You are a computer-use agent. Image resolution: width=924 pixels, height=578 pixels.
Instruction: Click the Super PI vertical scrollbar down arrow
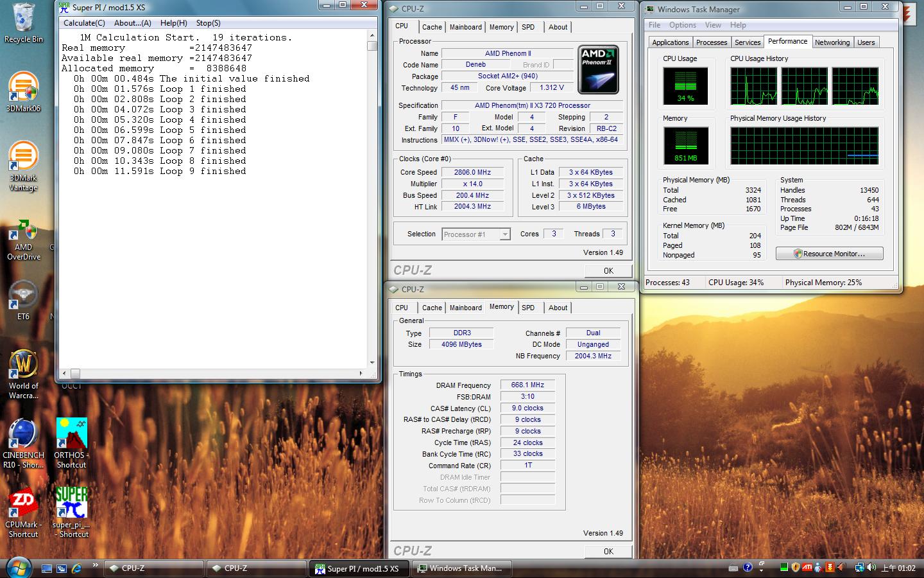[372, 363]
